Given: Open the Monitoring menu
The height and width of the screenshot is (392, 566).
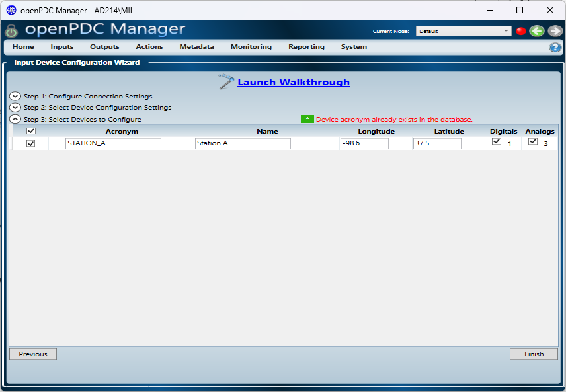Looking at the screenshot, I should 251,47.
